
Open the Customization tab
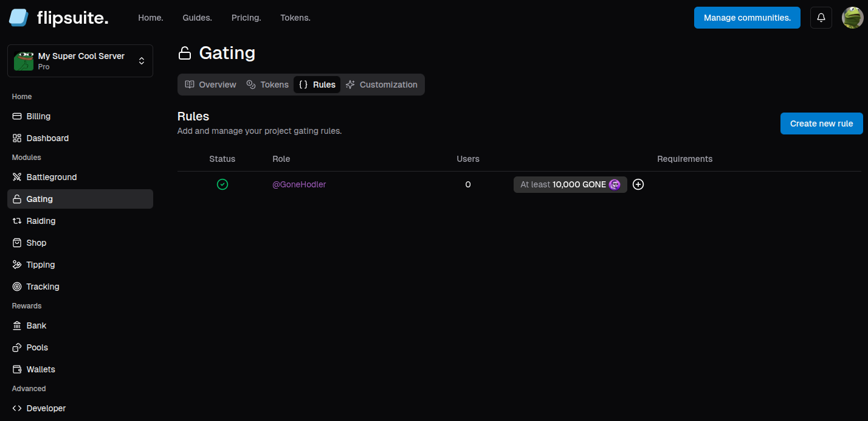pyautogui.click(x=382, y=85)
